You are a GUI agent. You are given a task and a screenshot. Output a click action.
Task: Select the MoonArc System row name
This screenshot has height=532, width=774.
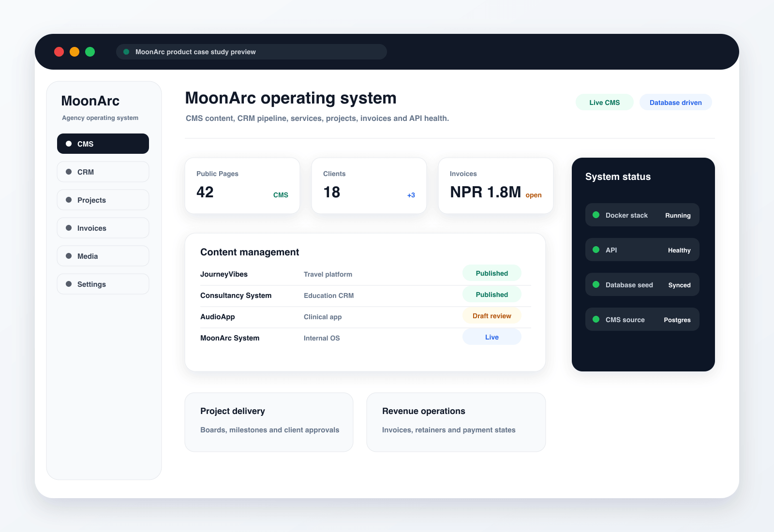[x=230, y=338]
